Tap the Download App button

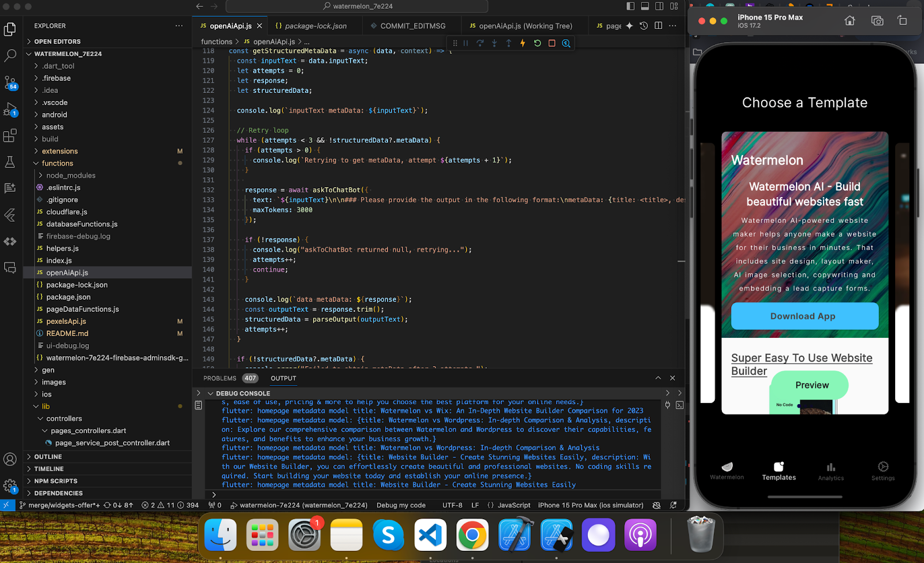[x=804, y=316]
